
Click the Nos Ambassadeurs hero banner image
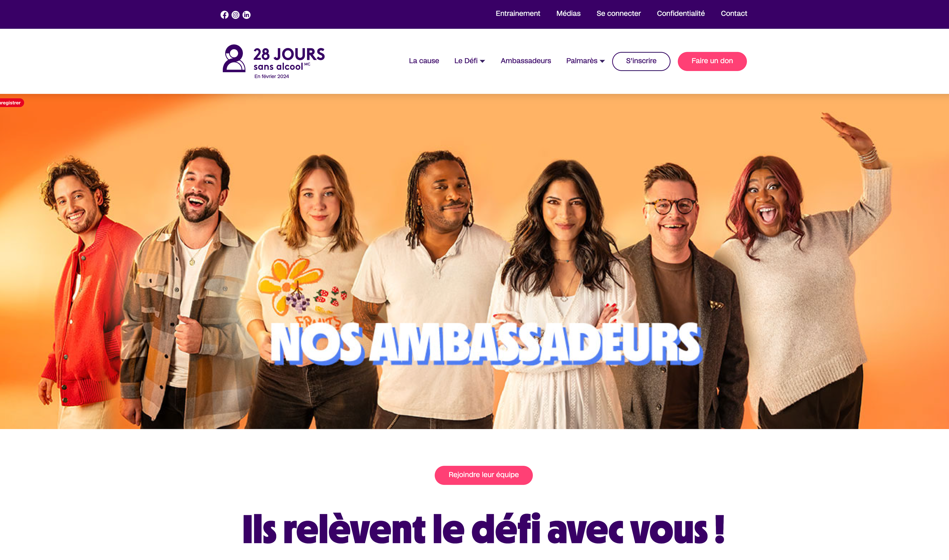(x=474, y=261)
